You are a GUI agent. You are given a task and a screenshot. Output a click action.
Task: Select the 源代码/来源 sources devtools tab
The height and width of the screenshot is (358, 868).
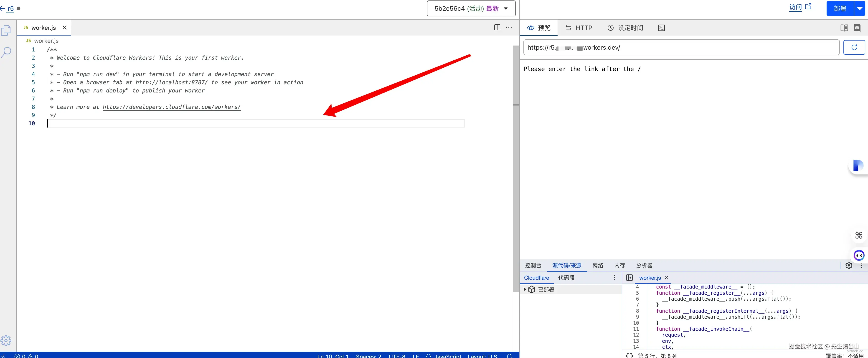pyautogui.click(x=567, y=266)
